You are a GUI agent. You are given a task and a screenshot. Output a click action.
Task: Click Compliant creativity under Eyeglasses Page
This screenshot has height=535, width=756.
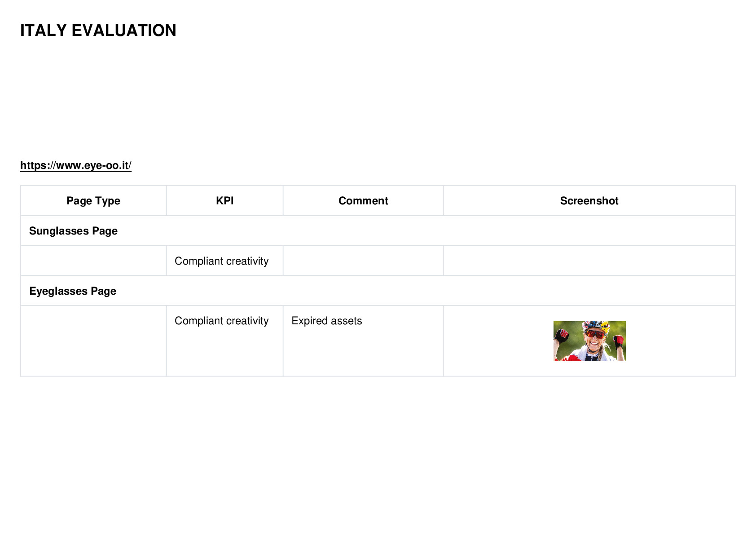pos(222,321)
